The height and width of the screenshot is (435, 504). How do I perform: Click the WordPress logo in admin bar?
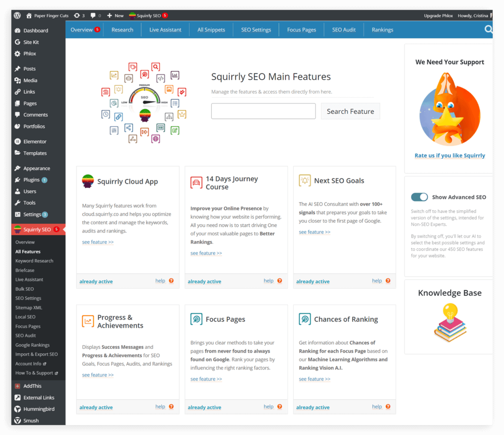[17, 15]
